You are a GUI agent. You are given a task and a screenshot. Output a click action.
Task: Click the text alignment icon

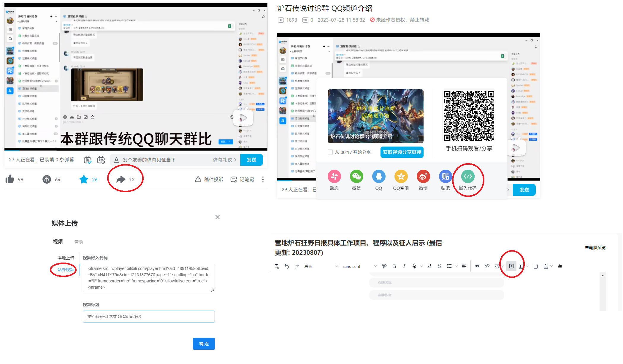pyautogui.click(x=464, y=266)
